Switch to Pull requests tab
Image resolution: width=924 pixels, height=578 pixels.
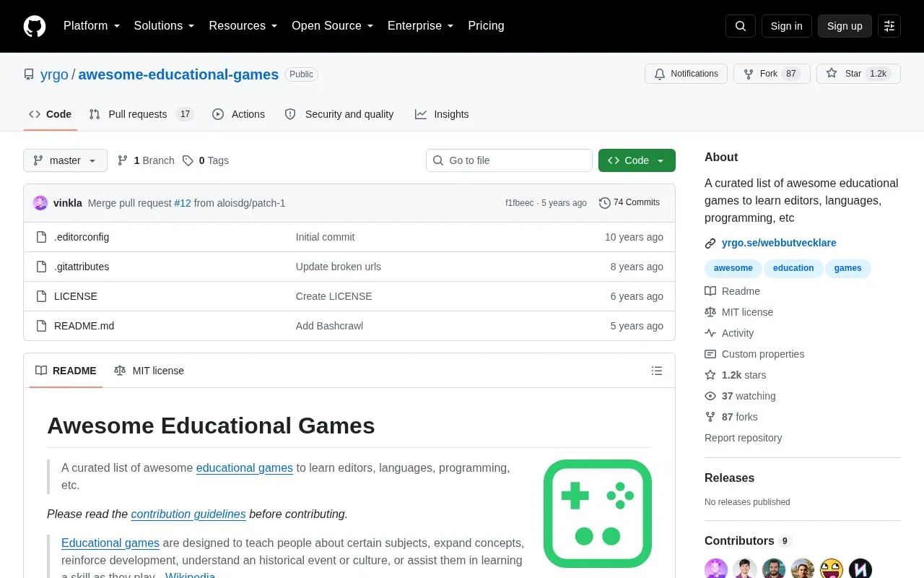click(141, 114)
